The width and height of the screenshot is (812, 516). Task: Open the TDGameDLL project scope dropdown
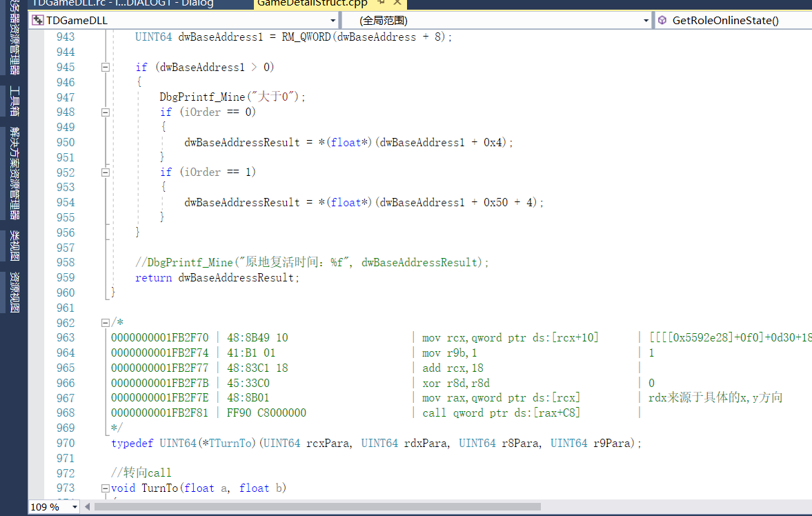[x=333, y=20]
